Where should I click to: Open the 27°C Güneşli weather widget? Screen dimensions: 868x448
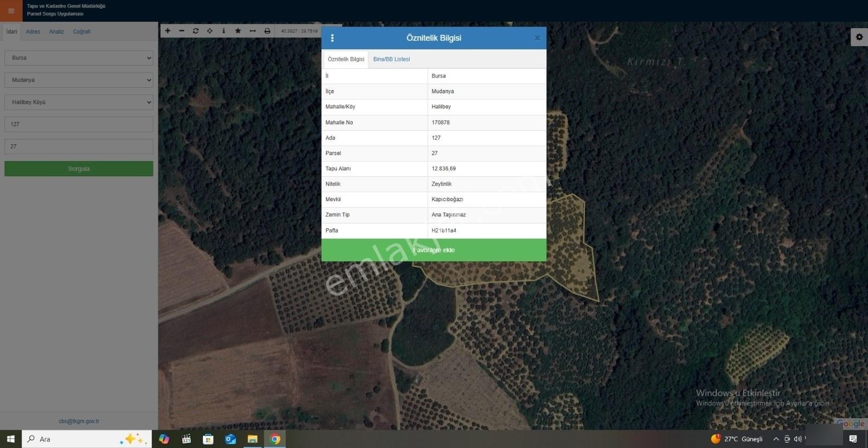[737, 439]
